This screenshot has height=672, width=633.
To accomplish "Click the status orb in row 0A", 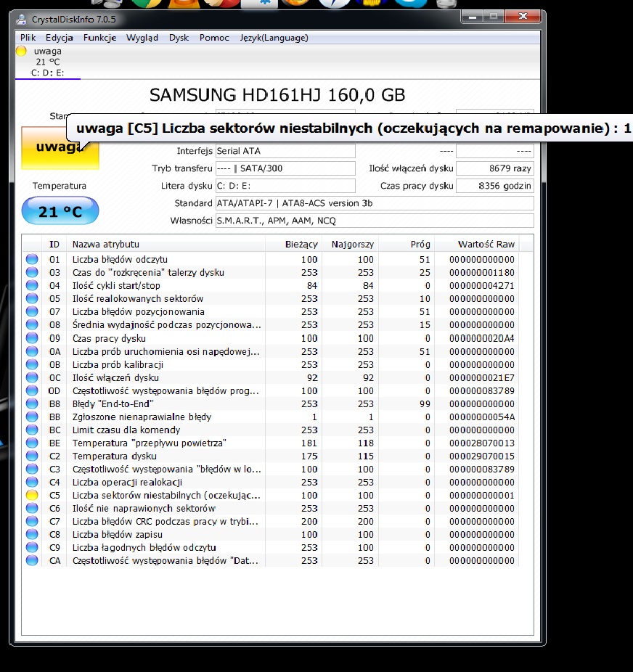I will (x=32, y=351).
